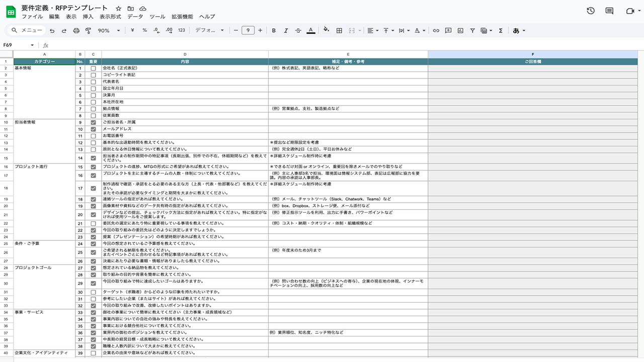Toggle the checkbox for row No. 30
Screen dimensions: 644x362
click(93, 292)
